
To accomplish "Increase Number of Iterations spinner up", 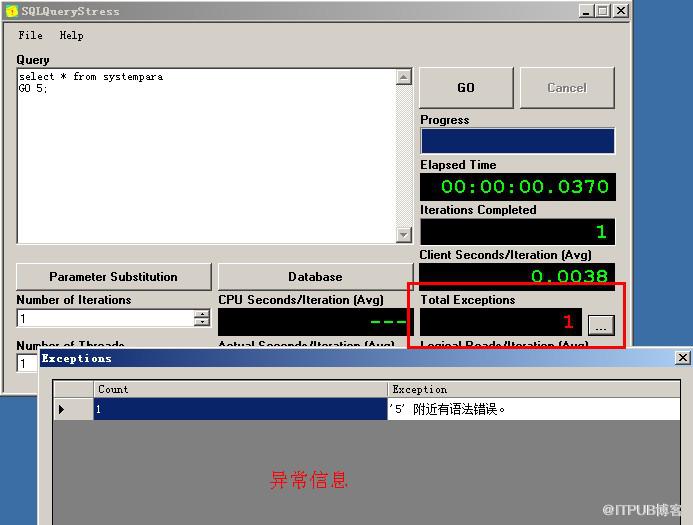I will (x=202, y=314).
